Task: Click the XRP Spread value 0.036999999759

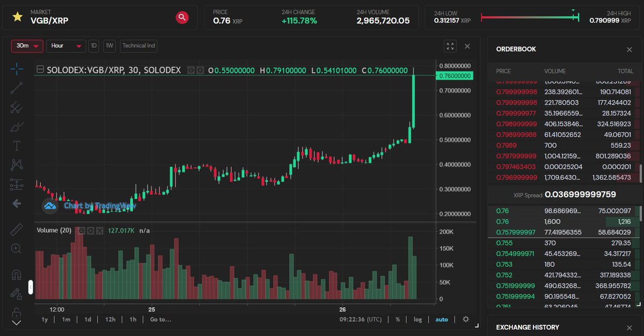Action: [580, 195]
